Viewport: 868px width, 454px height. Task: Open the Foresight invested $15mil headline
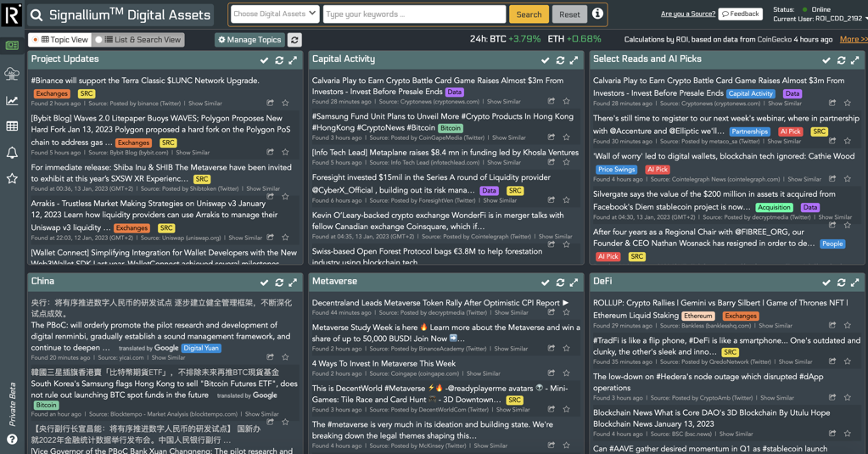431,183
